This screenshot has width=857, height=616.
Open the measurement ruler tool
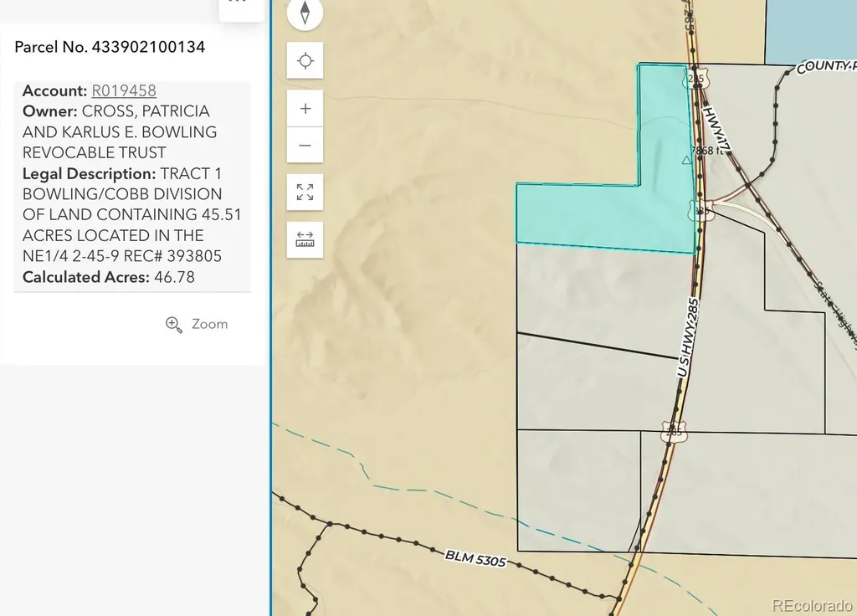pyautogui.click(x=305, y=240)
